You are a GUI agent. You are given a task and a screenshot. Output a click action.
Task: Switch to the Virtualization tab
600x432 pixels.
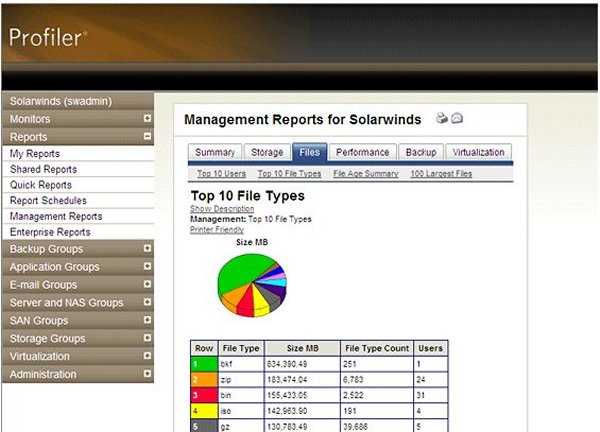click(x=478, y=152)
